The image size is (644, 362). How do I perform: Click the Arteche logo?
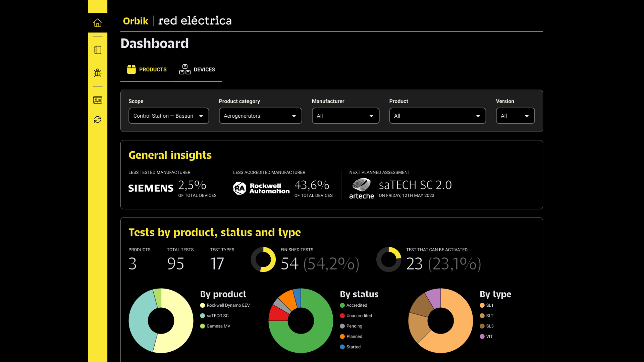pyautogui.click(x=361, y=189)
